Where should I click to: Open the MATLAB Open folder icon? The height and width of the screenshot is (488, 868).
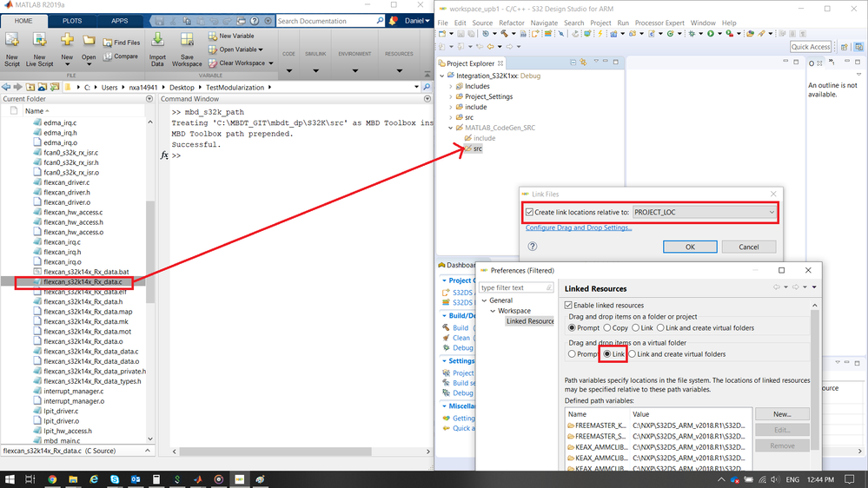pyautogui.click(x=89, y=41)
